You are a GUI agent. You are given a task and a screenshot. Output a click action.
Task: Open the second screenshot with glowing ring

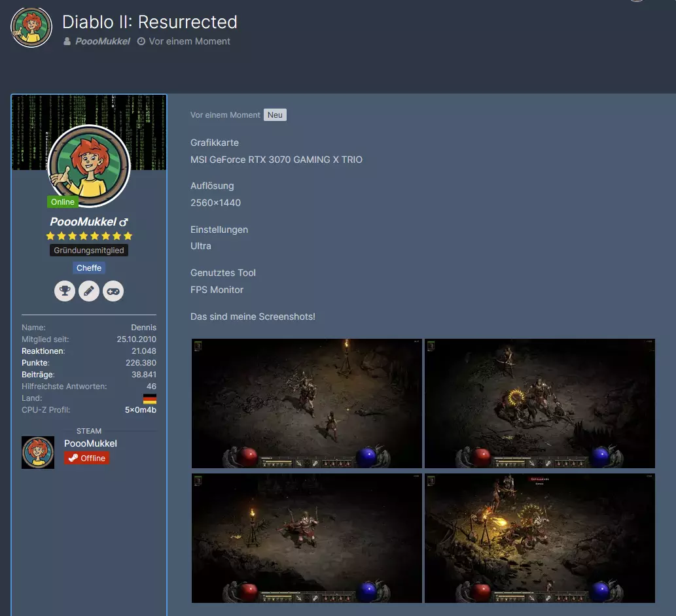(x=540, y=403)
